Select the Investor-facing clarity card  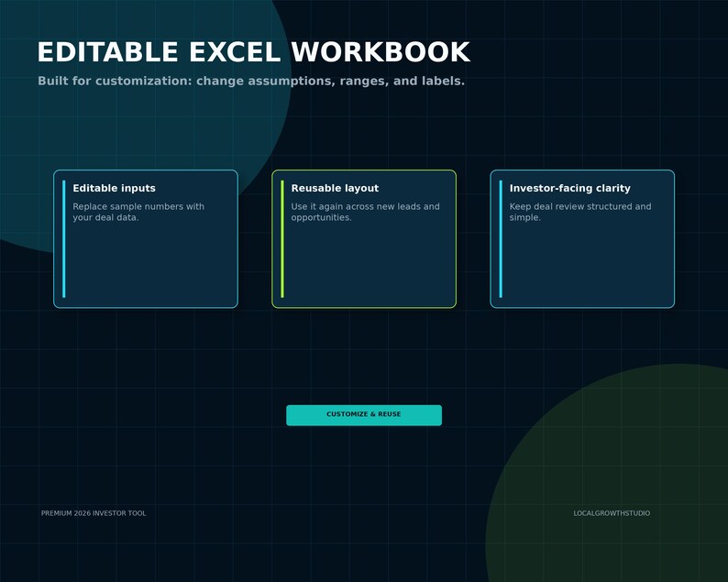(x=582, y=239)
